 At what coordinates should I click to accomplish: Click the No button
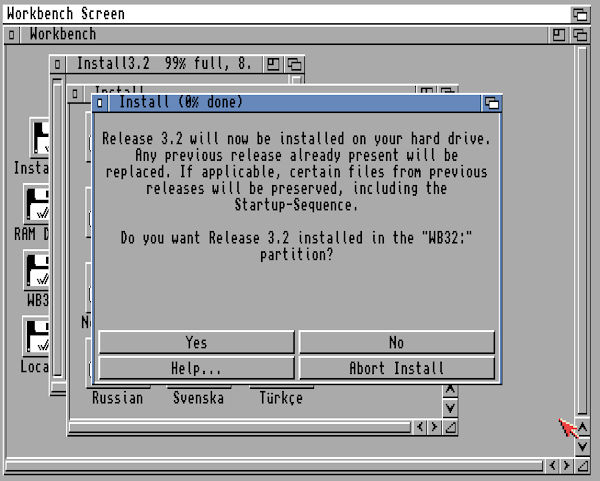click(396, 342)
